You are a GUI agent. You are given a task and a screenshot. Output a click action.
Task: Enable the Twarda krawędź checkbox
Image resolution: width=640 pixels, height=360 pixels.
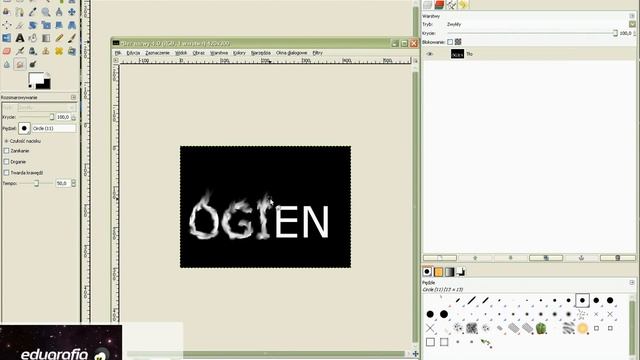click(6, 173)
